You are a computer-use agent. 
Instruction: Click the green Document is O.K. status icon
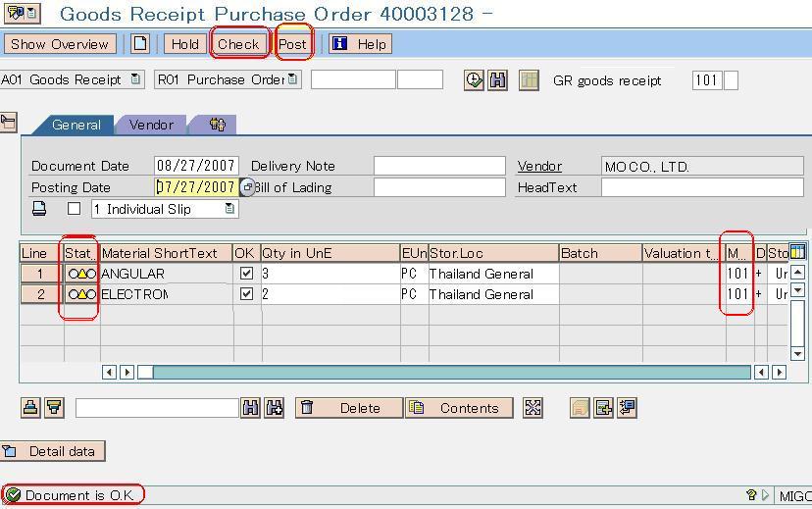coord(13,495)
